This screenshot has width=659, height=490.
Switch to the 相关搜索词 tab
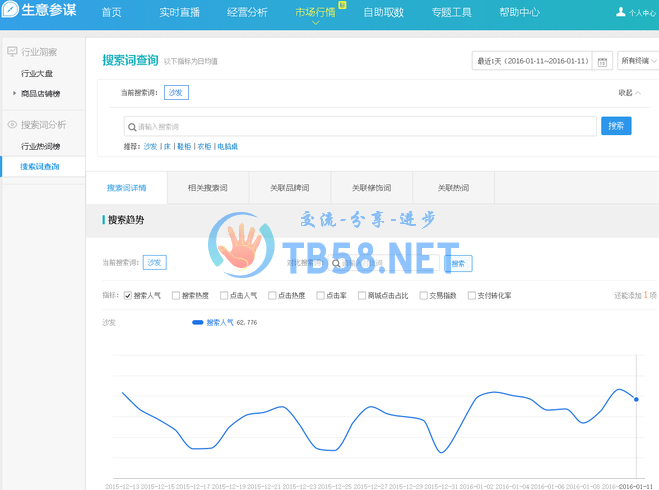[207, 188]
